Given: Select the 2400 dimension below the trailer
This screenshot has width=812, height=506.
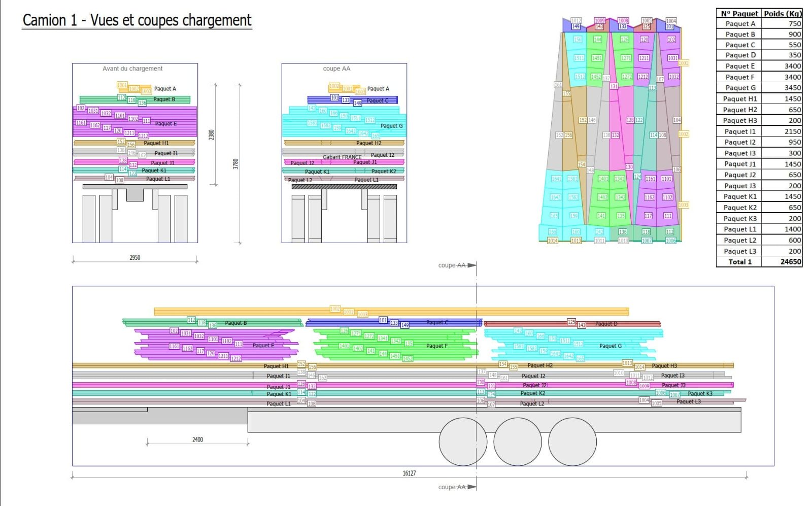Looking at the screenshot, I should (197, 440).
